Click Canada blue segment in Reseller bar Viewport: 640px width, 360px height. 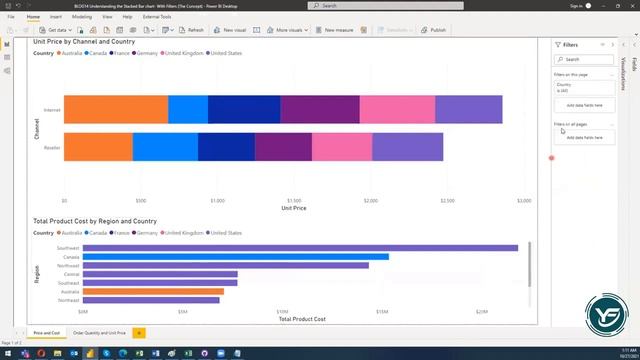pyautogui.click(x=165, y=147)
